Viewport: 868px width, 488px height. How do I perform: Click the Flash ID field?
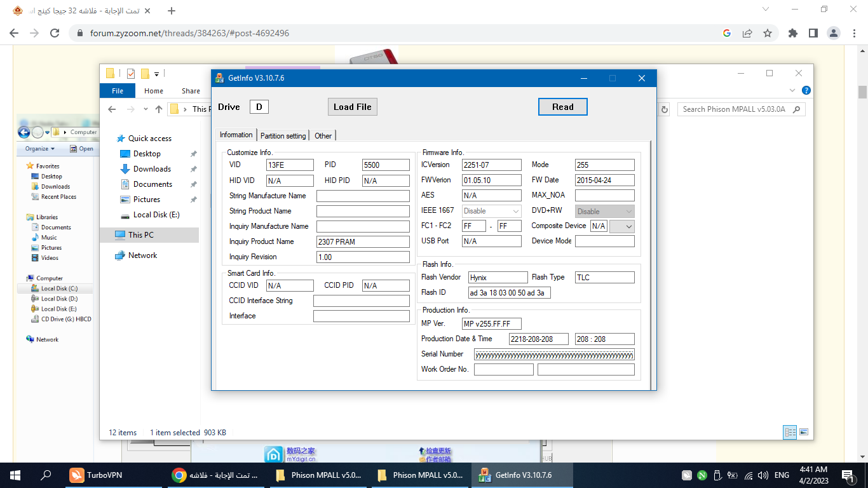[509, 292]
